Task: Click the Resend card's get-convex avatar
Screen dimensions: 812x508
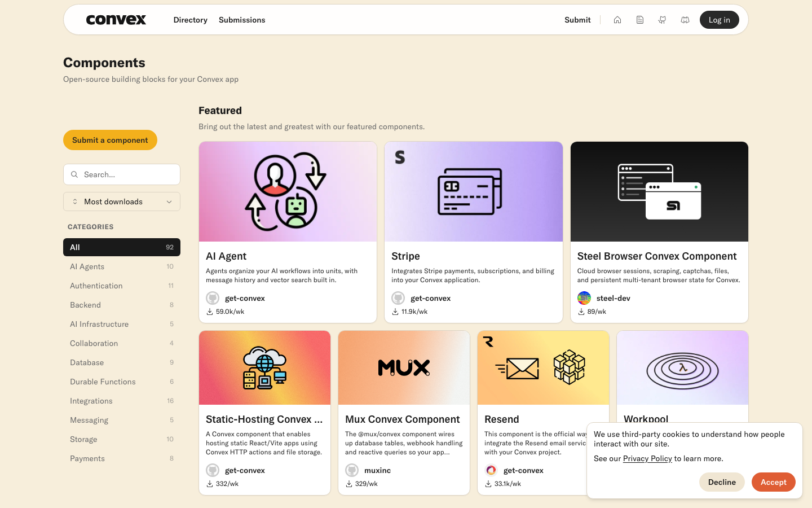Action: click(491, 470)
